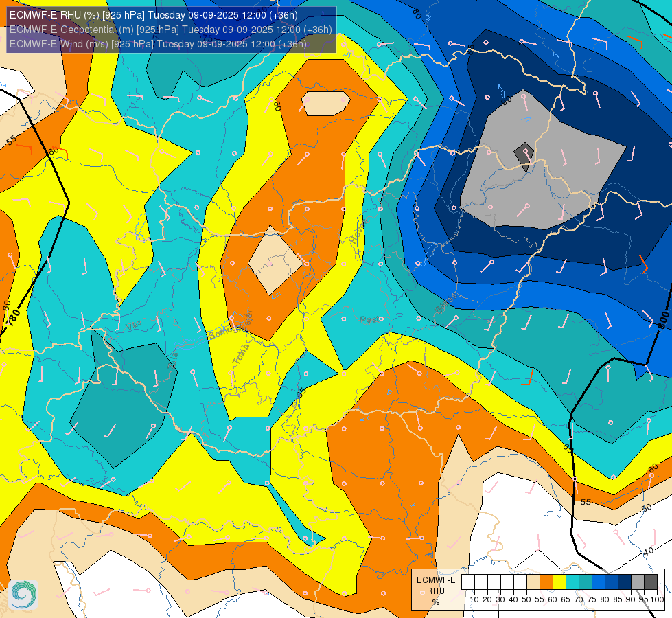Screen dimensions: 672x618
Task: Click the legend value 80
Action: pos(605,599)
